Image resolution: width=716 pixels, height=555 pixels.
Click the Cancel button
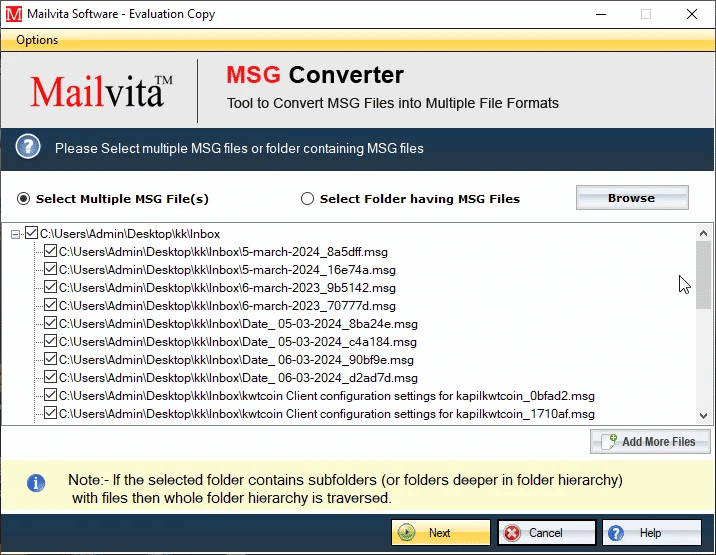click(547, 532)
